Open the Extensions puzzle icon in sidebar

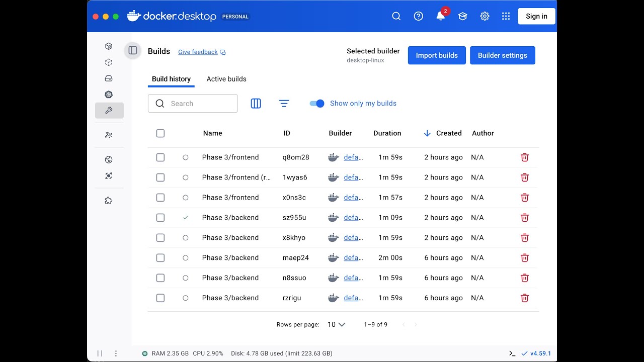point(109,201)
